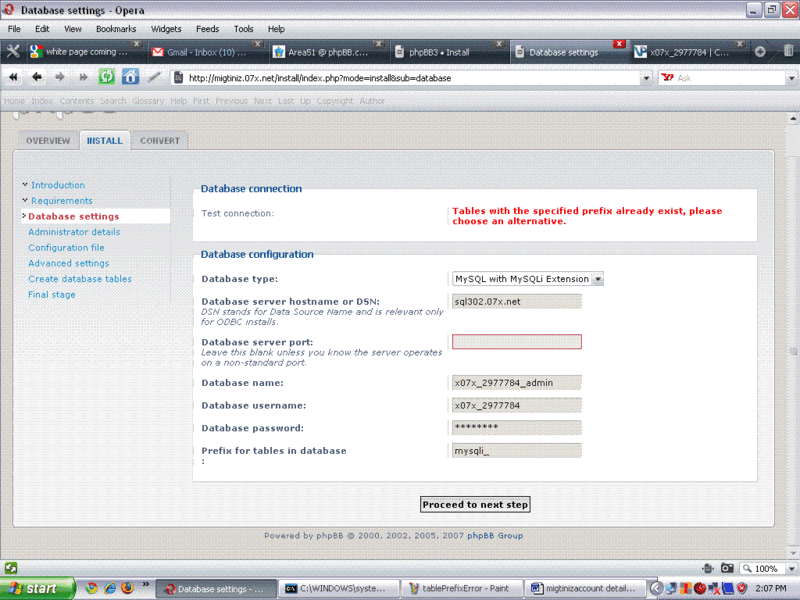Viewport: 800px width, 600px height.
Task: Close the phpBB3 Install tab
Action: coord(499,44)
